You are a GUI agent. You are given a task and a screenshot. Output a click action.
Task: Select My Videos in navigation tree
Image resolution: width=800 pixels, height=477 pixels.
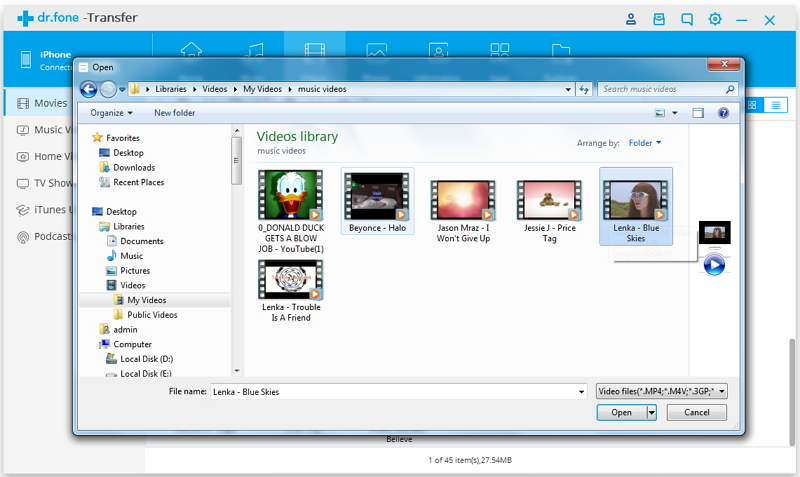(x=140, y=300)
